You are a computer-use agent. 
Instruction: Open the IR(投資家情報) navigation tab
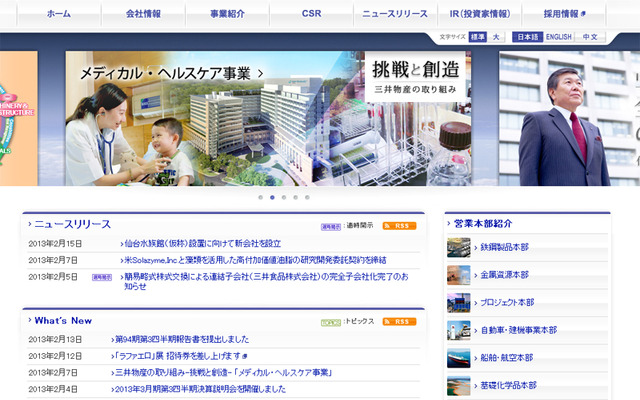click(479, 13)
